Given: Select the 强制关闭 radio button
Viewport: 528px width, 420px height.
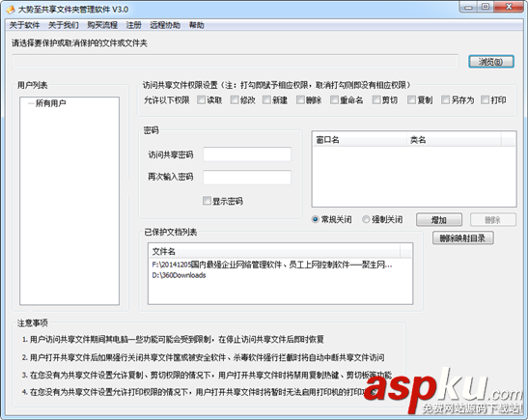Looking at the screenshot, I should (x=366, y=219).
